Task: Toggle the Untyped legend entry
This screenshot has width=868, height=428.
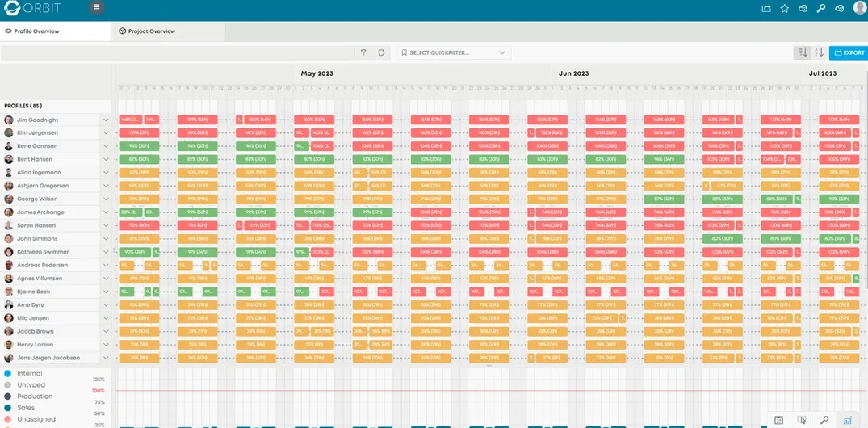Action: [x=24, y=385]
